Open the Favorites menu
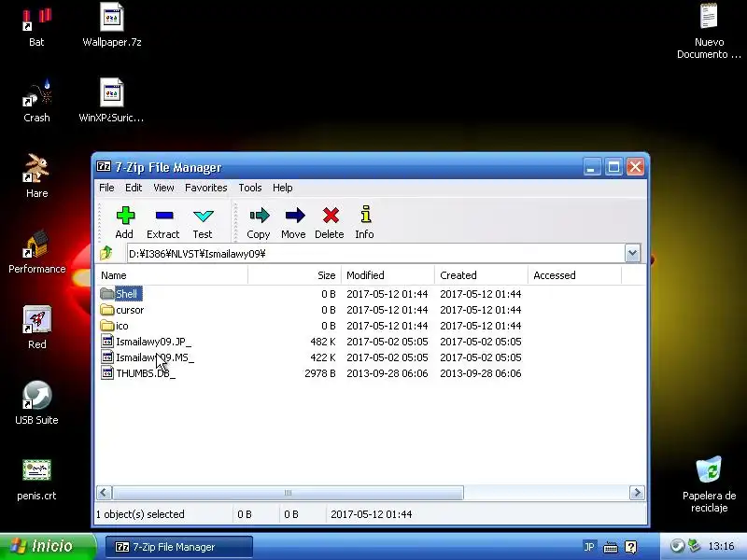The height and width of the screenshot is (560, 747). click(205, 188)
